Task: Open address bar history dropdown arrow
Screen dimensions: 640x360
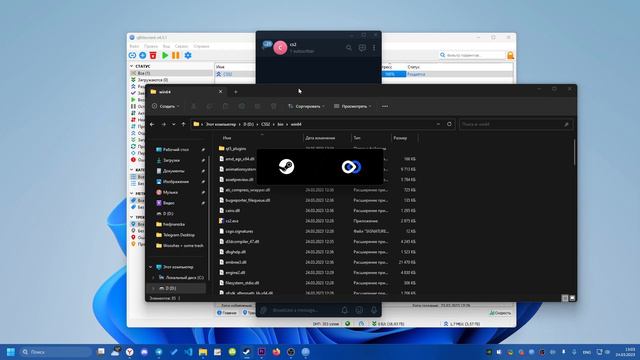Action: 438,124
